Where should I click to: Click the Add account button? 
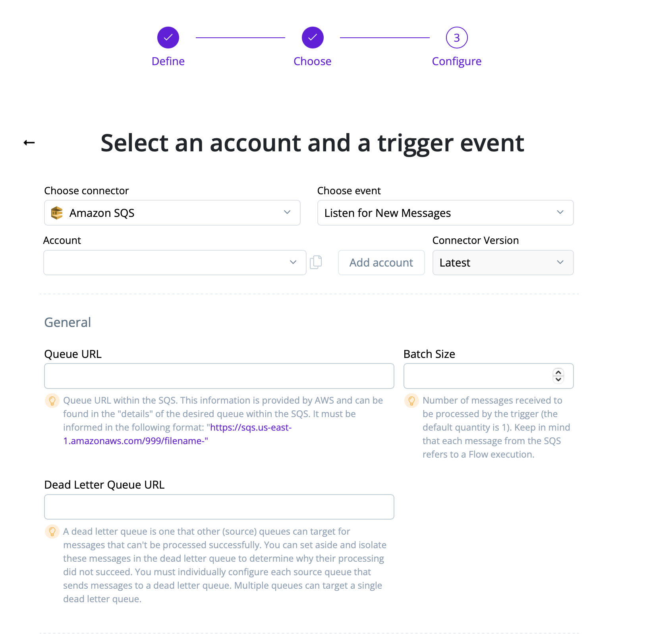click(x=381, y=262)
